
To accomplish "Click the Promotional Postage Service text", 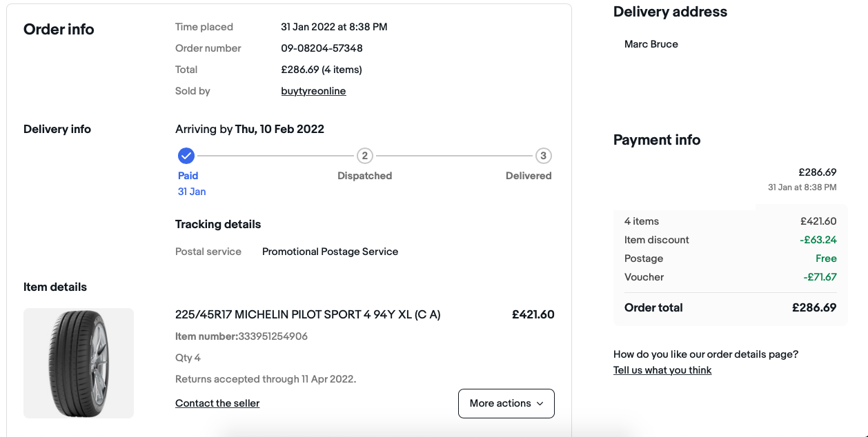I will point(330,252).
